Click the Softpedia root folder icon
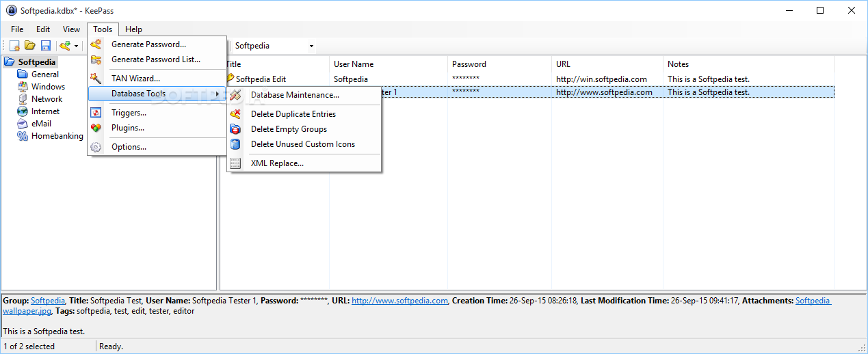 point(10,62)
